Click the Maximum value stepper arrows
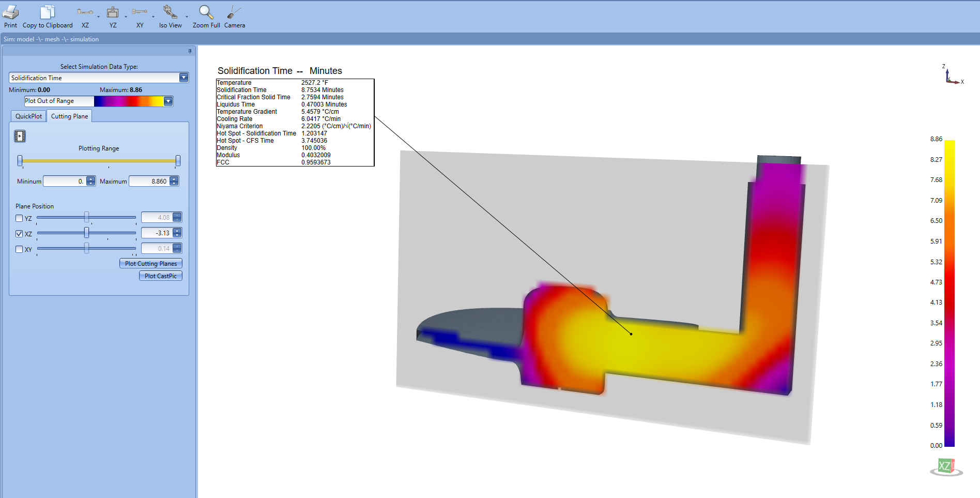The height and width of the screenshot is (498, 980). [x=174, y=181]
